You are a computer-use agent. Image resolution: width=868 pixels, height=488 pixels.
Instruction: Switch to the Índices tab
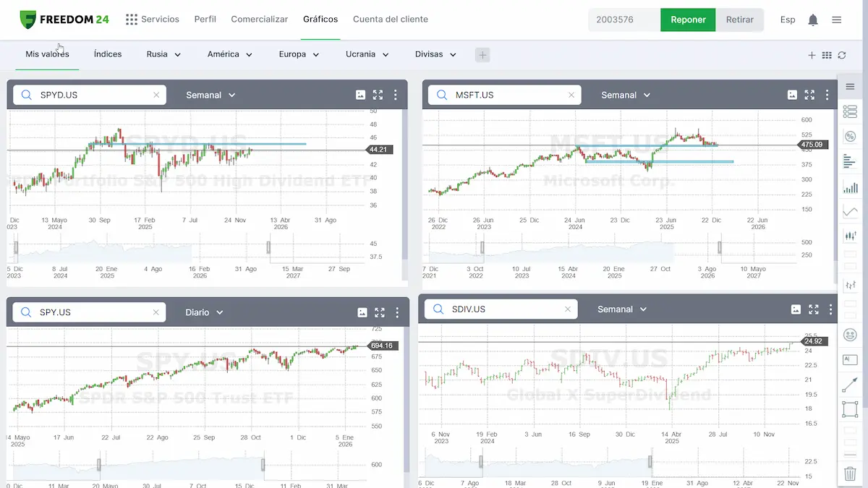tap(108, 54)
